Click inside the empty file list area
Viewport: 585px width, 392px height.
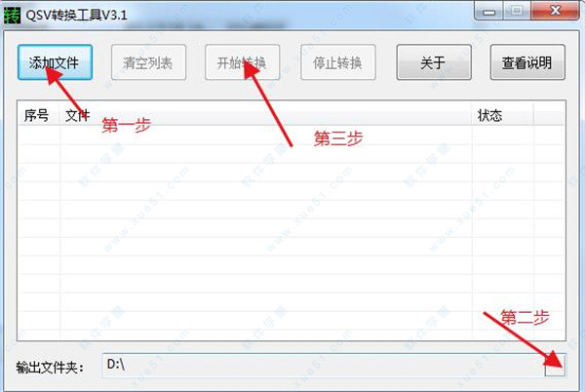[x=291, y=232]
